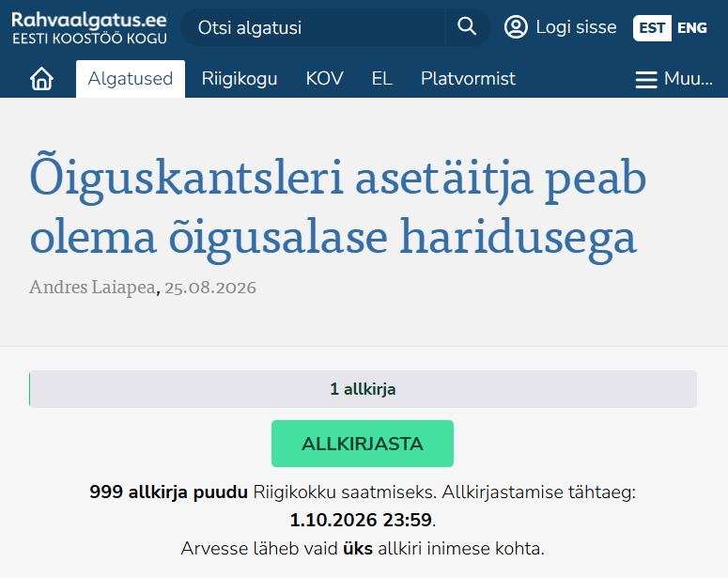Open the Riigikogu tab
This screenshot has height=578, width=728.
click(240, 79)
